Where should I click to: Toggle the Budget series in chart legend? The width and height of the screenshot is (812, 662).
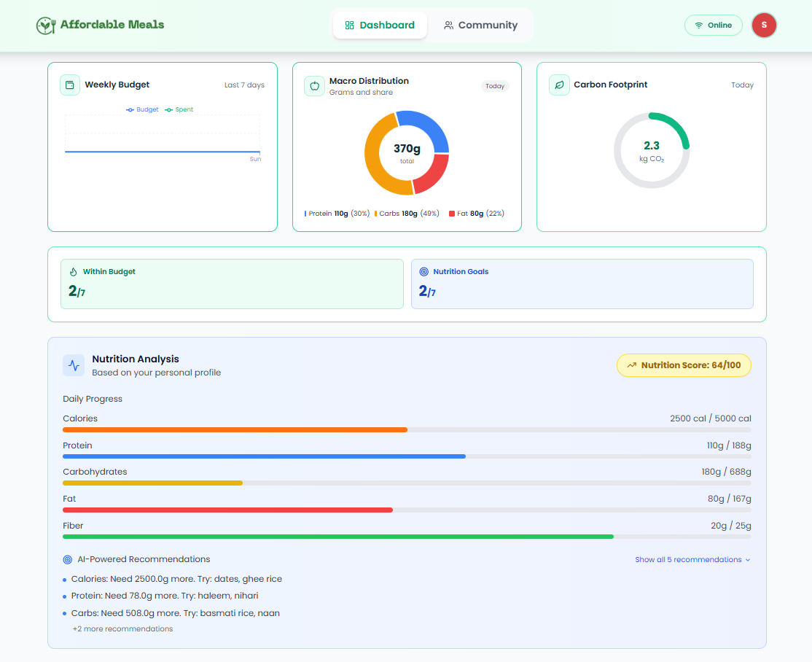pyautogui.click(x=142, y=109)
